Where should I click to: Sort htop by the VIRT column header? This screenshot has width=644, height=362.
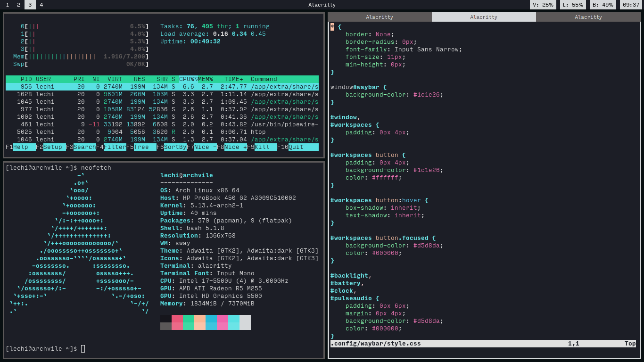tap(115, 79)
